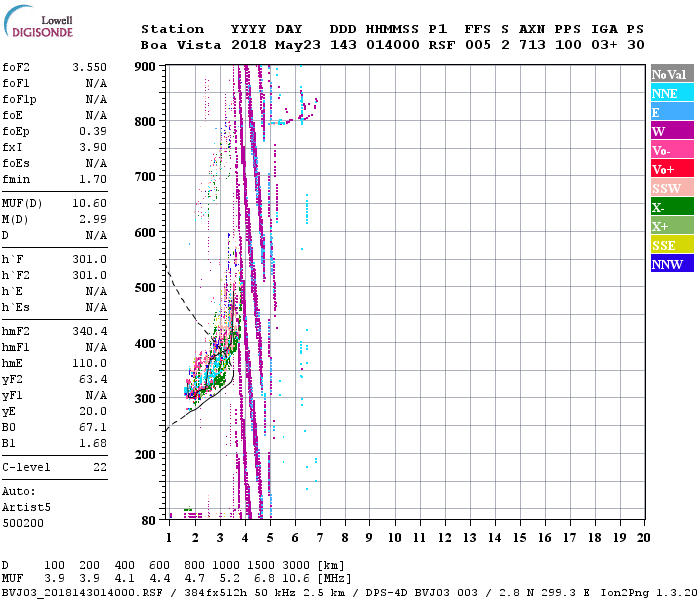Select the X- dark green legend swatch
700x600 pixels.
[672, 207]
